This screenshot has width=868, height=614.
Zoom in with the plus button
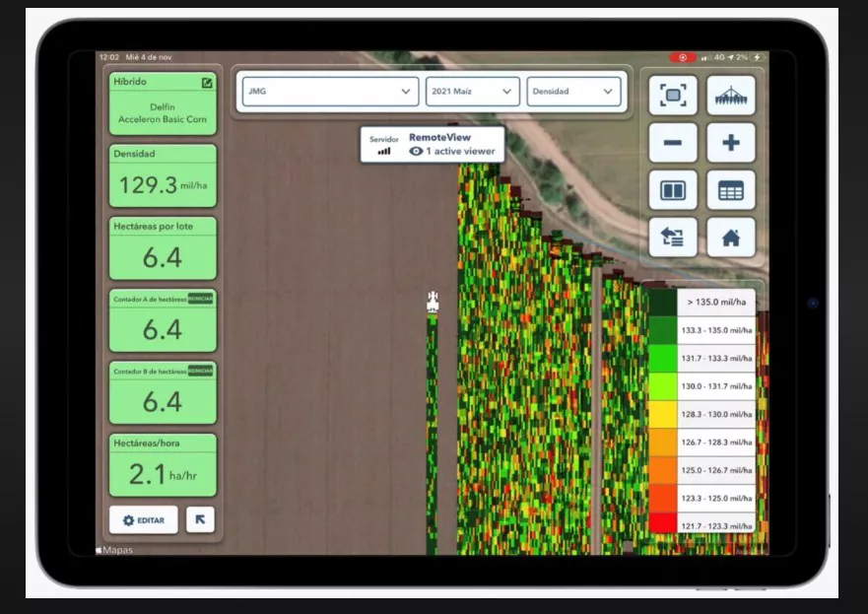pyautogui.click(x=731, y=143)
